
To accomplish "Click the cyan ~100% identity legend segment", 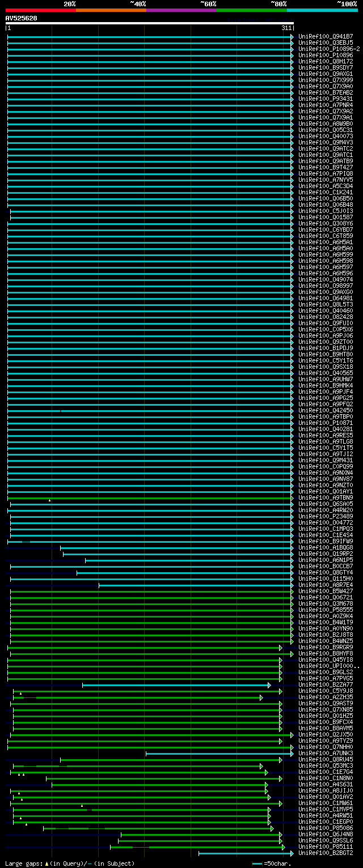I will click(322, 10).
